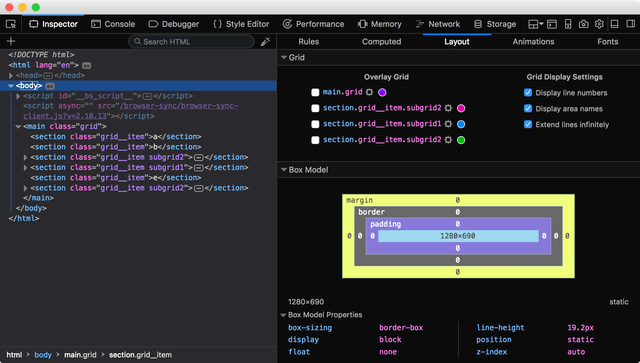Open the Style Editor tool
The image size is (640, 363).
241,24
